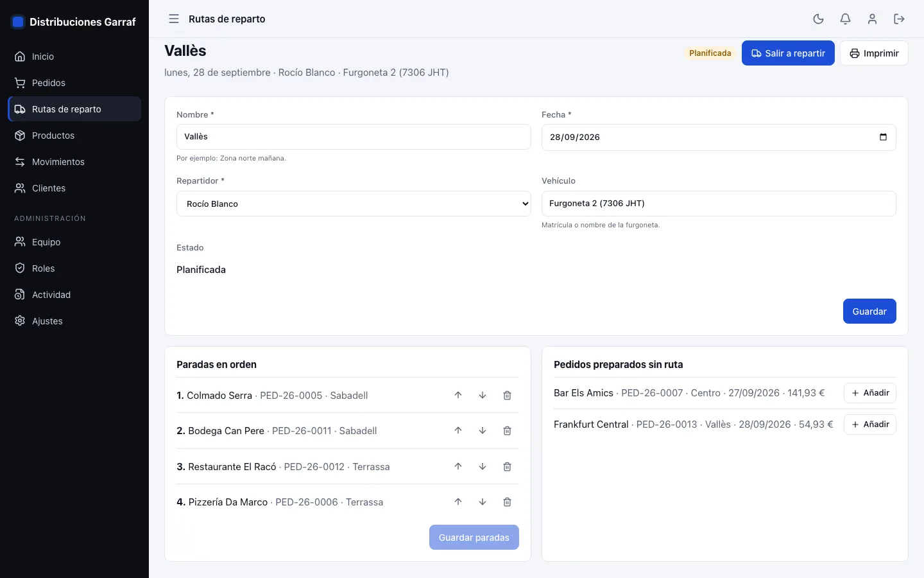Edit the Vehículo field
The image size is (924, 578).
[719, 204]
